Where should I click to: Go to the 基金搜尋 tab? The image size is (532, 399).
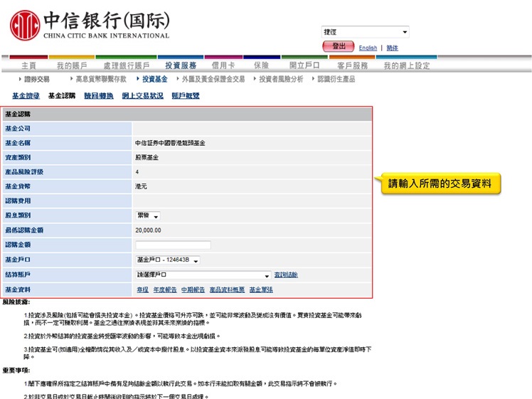(26, 96)
